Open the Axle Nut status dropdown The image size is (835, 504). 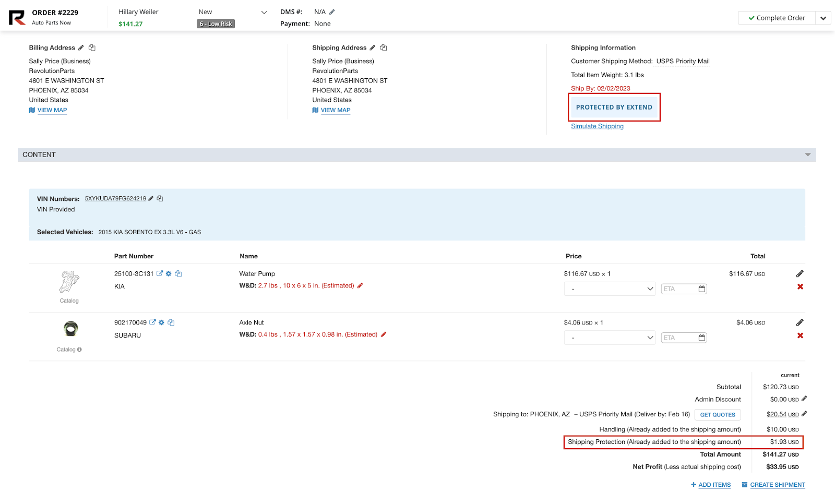coord(610,338)
